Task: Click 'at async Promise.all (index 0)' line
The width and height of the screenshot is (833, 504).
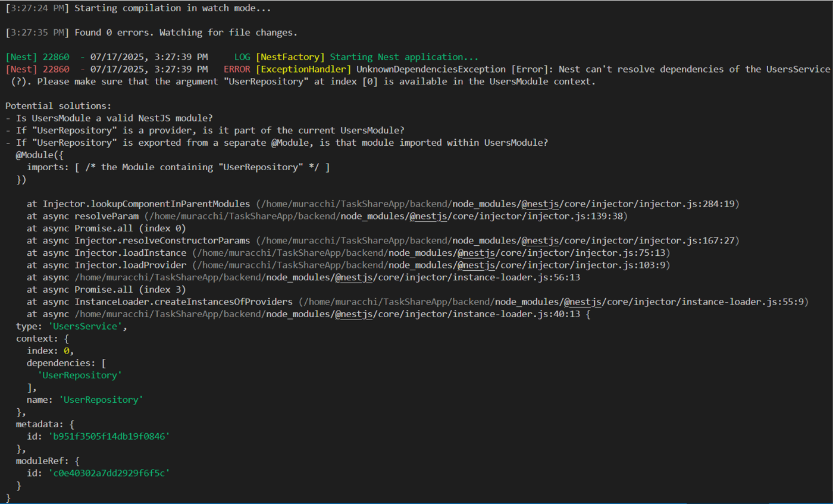Action: click(x=107, y=228)
